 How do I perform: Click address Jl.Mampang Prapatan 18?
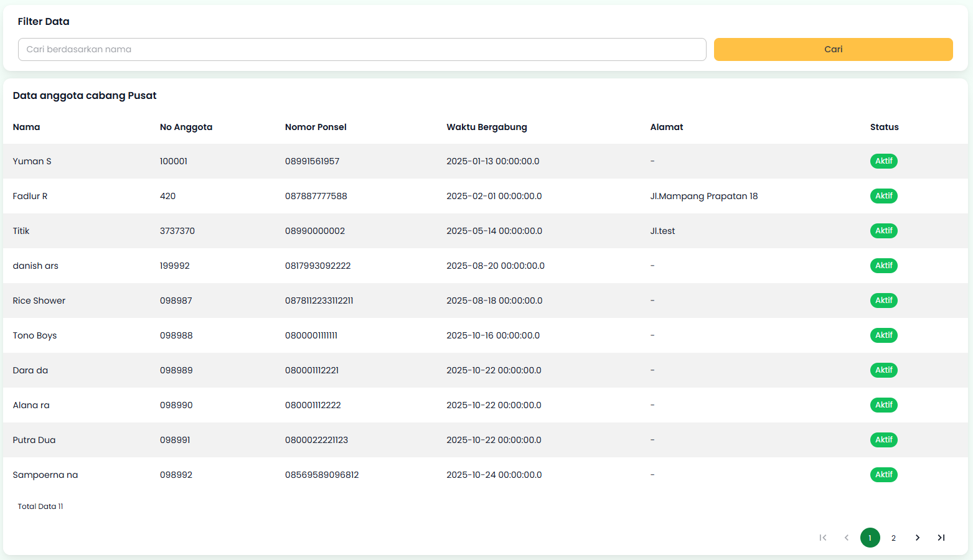(x=703, y=196)
